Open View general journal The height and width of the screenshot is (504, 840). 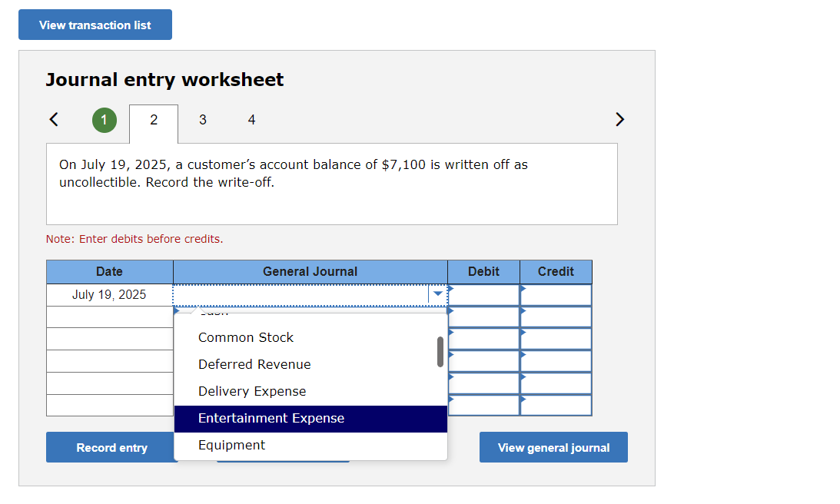tap(553, 447)
